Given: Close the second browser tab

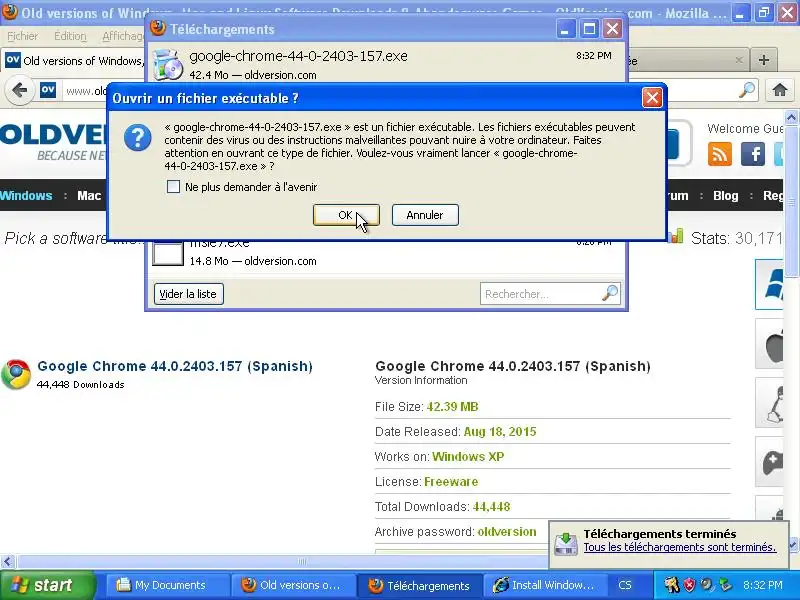Looking at the screenshot, I should pyautogui.click(x=738, y=60).
